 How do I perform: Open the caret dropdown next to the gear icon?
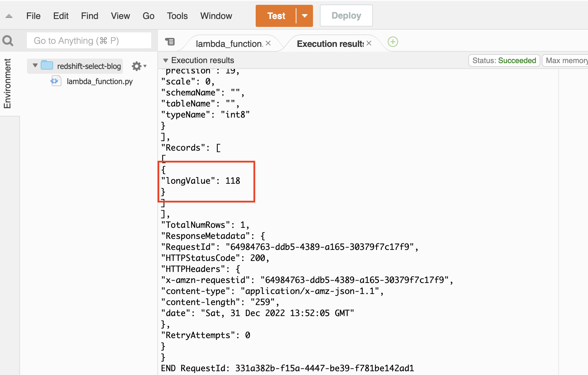pyautogui.click(x=145, y=67)
